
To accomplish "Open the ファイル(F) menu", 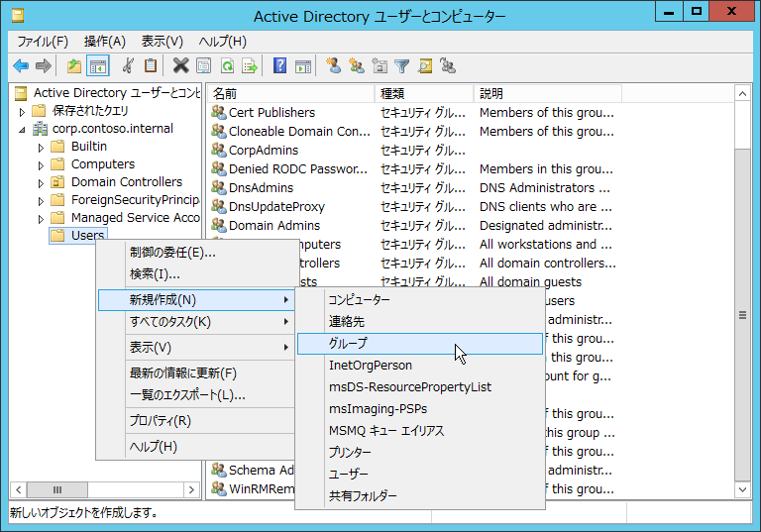I will coord(43,42).
